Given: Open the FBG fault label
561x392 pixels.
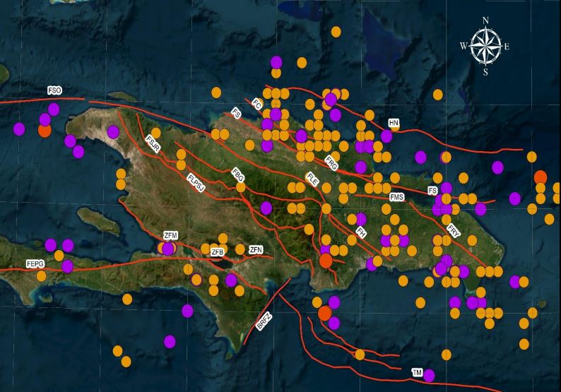Looking at the screenshot, I should tap(238, 176).
